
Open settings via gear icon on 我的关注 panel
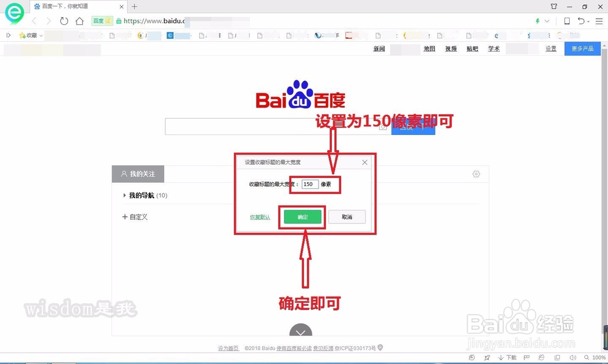coord(477,173)
